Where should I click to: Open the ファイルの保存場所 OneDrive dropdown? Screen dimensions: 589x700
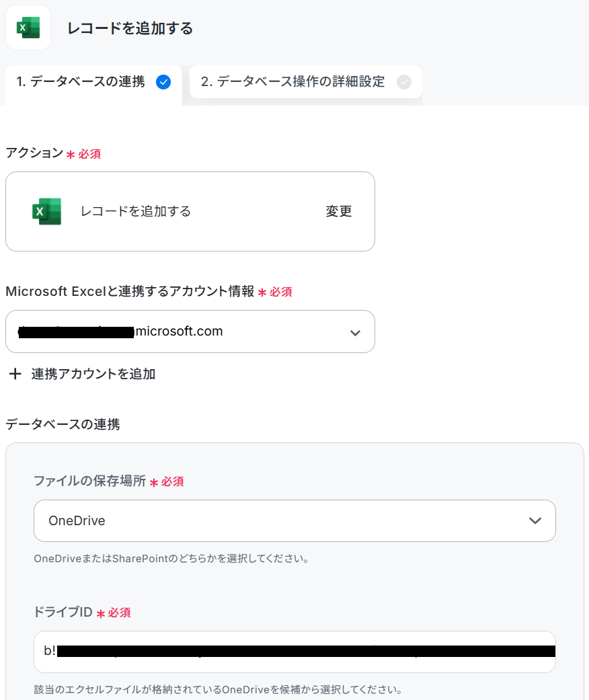coord(294,520)
